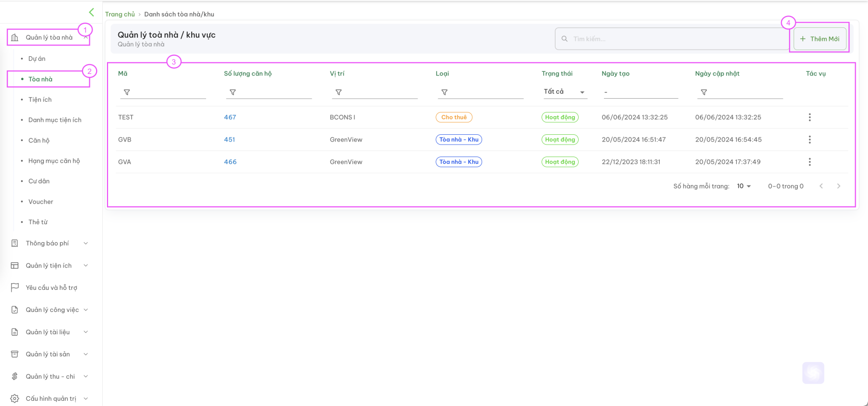Click the Thêm Mới button

tap(820, 39)
